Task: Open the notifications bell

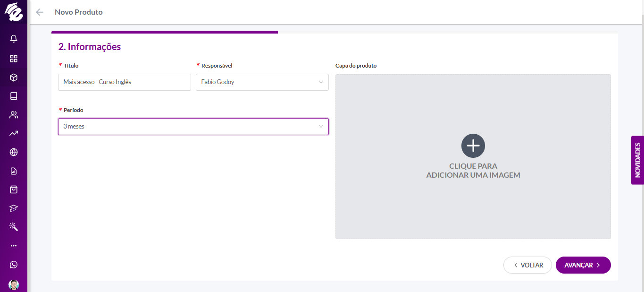Action: (14, 39)
